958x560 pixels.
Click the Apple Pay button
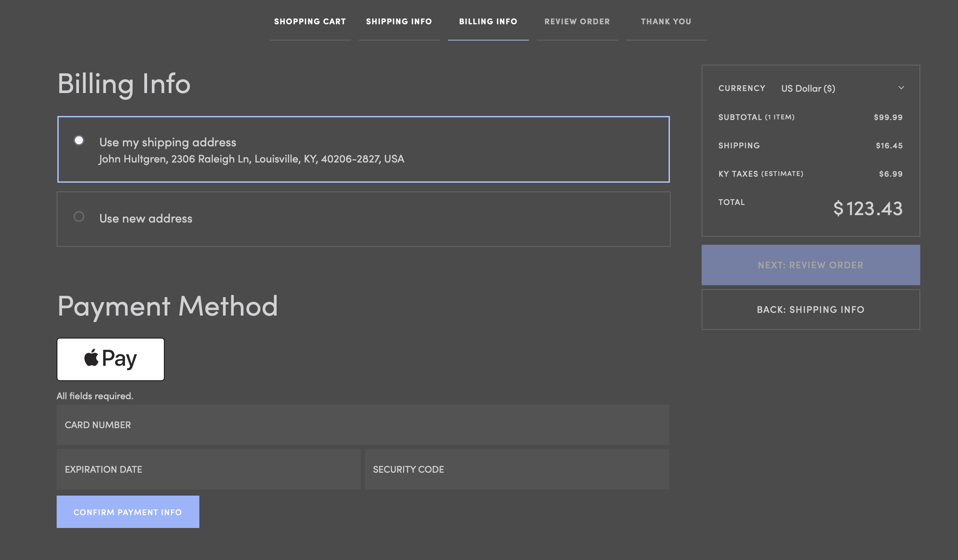pos(110,359)
